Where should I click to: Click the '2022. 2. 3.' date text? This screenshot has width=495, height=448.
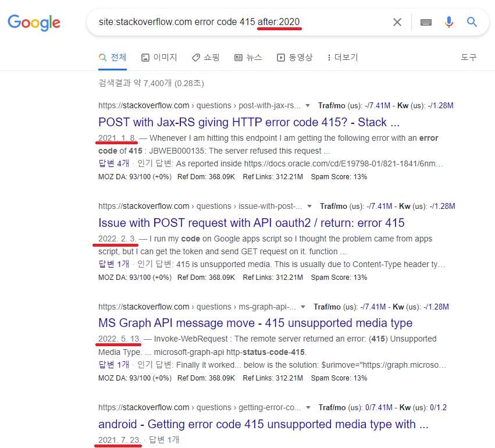click(x=117, y=239)
